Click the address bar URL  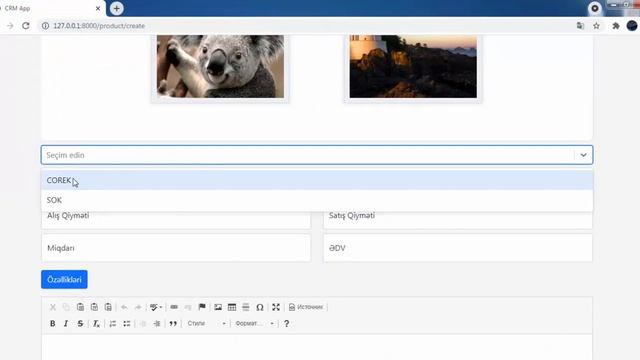[99, 26]
